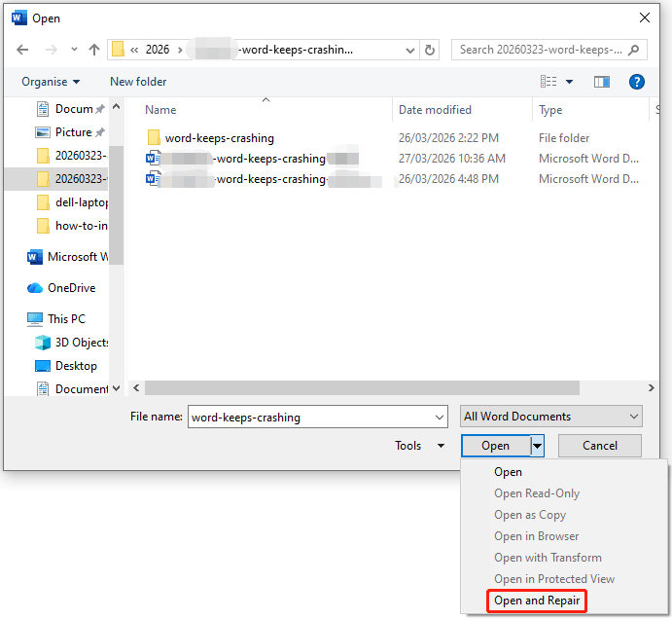The image size is (672, 619).
Task: Open Desktop in navigation pane
Action: [65, 366]
